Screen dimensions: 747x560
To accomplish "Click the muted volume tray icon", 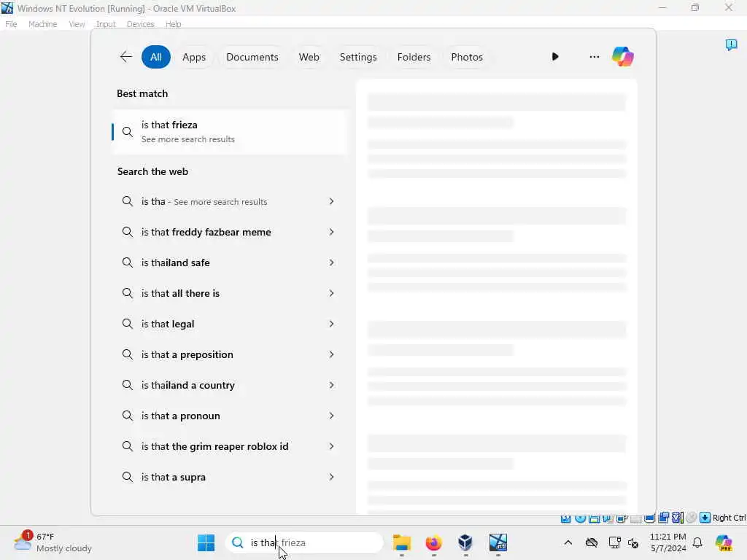I will [633, 542].
